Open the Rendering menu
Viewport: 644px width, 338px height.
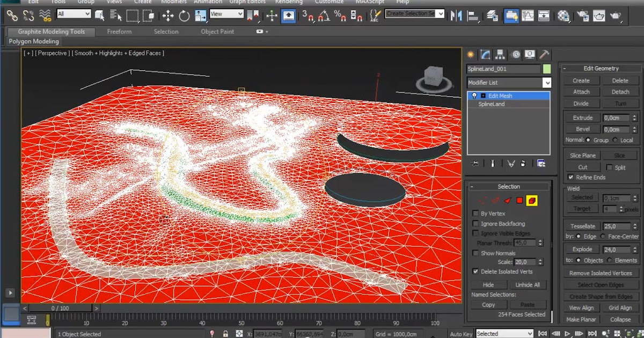(289, 2)
